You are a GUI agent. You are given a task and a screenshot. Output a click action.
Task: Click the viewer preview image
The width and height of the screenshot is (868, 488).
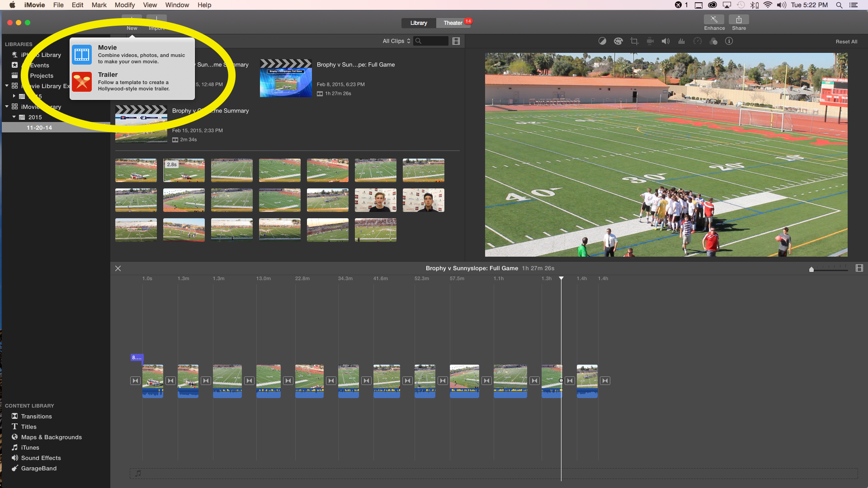click(666, 155)
